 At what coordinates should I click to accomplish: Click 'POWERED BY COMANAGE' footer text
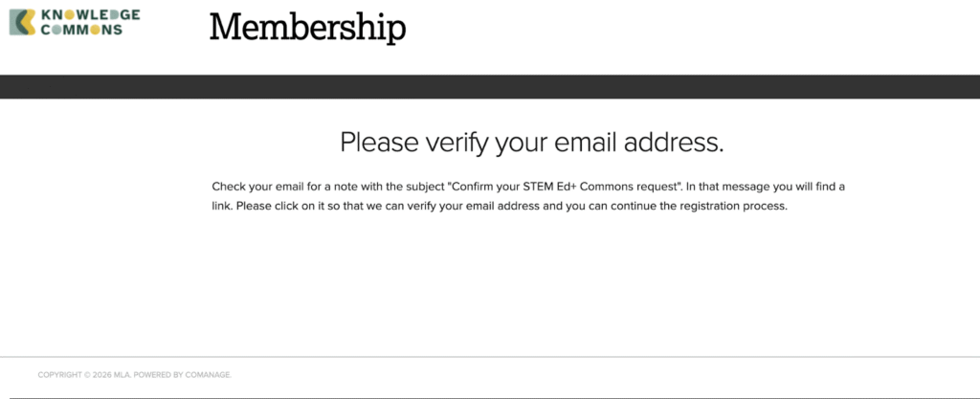182,374
